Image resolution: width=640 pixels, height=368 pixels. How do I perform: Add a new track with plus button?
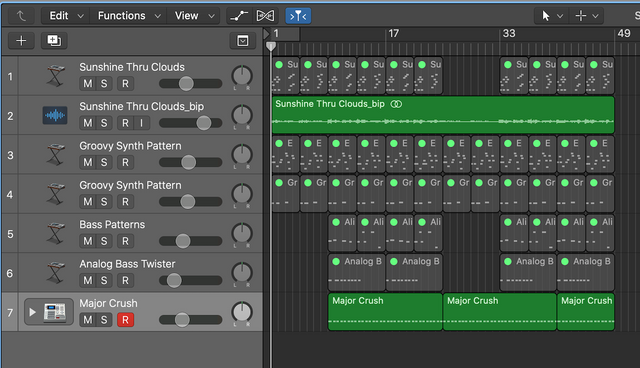click(x=21, y=40)
